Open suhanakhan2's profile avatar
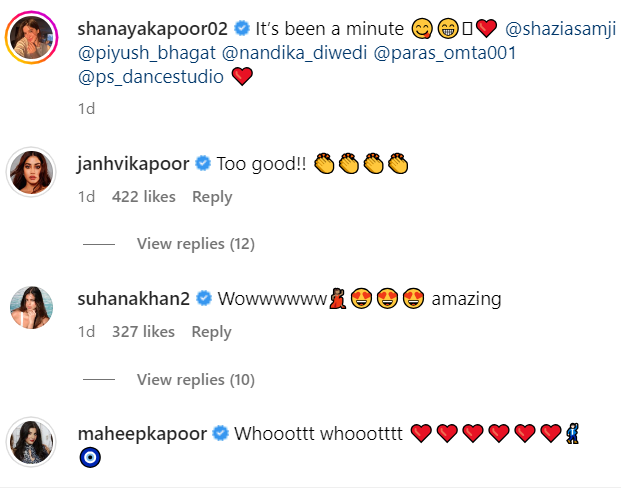Image resolution: width=621 pixels, height=488 pixels. pyautogui.click(x=31, y=307)
